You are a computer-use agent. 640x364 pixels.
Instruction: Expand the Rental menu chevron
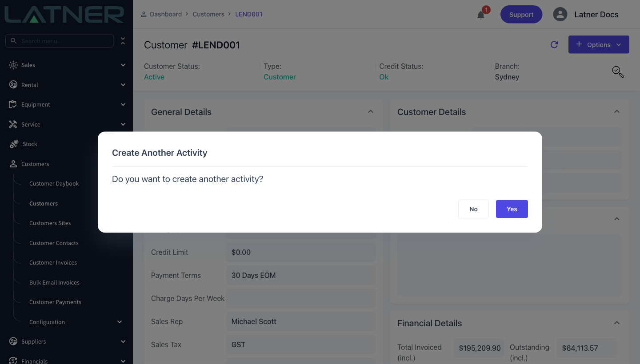point(123,85)
